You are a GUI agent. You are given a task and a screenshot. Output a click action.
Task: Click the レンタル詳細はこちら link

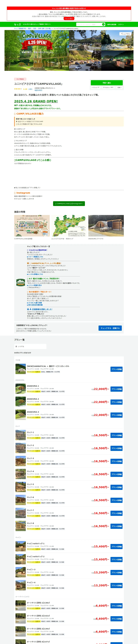[35, 274]
